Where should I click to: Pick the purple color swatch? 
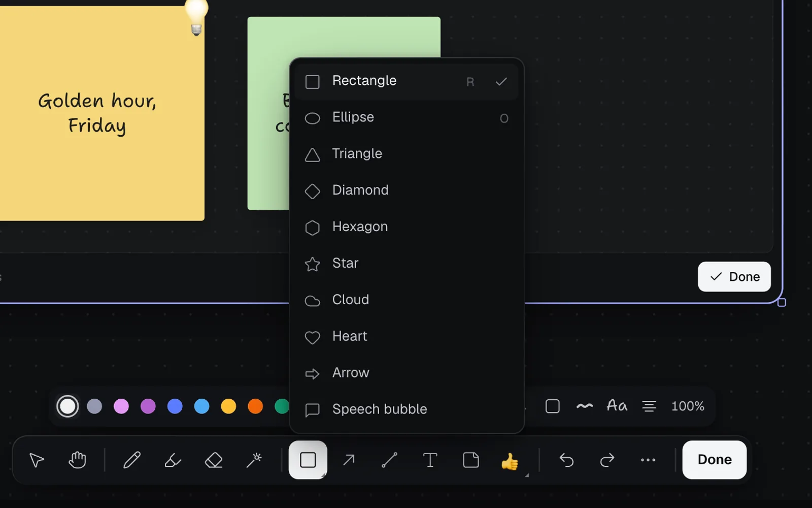click(148, 406)
